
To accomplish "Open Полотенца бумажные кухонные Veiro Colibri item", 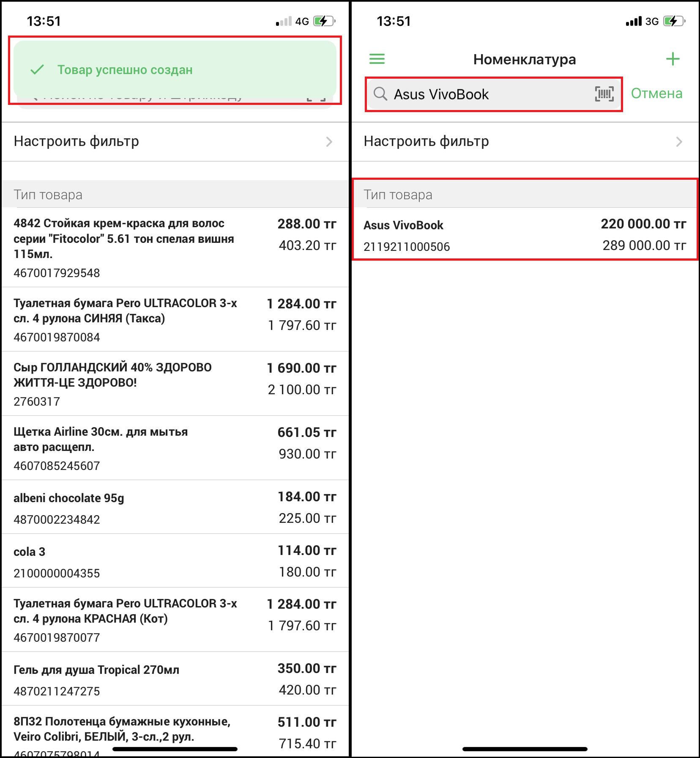I will [175, 731].
